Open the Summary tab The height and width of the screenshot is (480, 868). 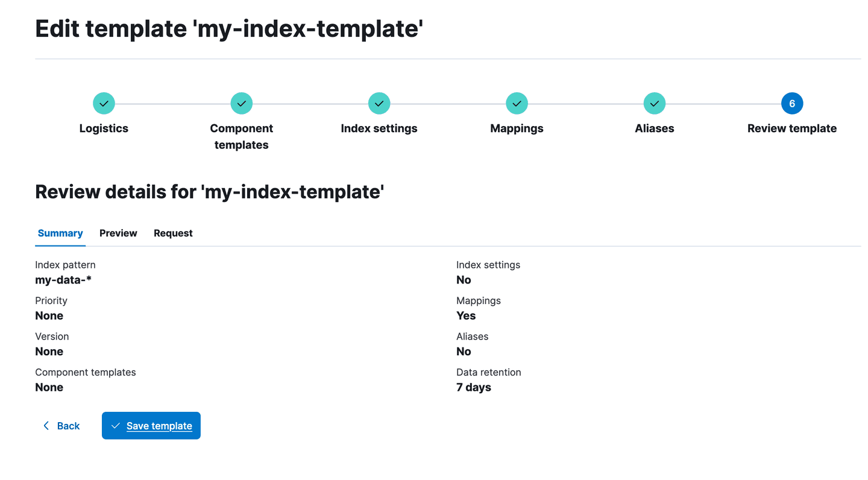coord(60,233)
